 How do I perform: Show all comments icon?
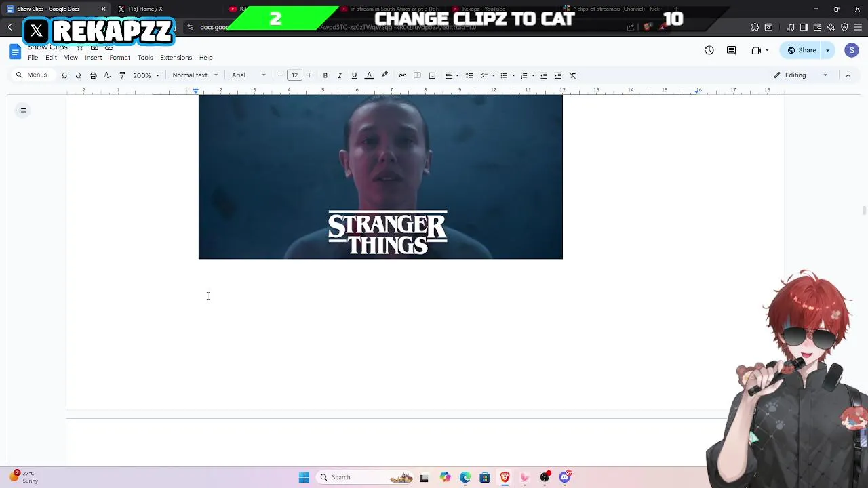(x=732, y=50)
